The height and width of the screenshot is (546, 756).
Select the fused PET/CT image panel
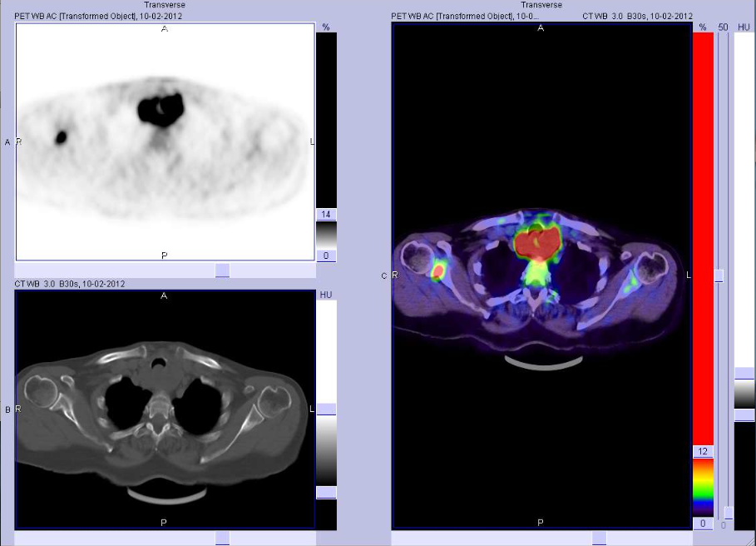pos(541,275)
